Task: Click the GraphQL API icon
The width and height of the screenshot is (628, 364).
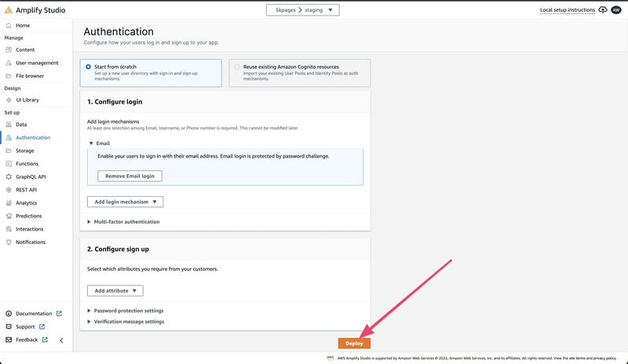Action: [x=9, y=177]
